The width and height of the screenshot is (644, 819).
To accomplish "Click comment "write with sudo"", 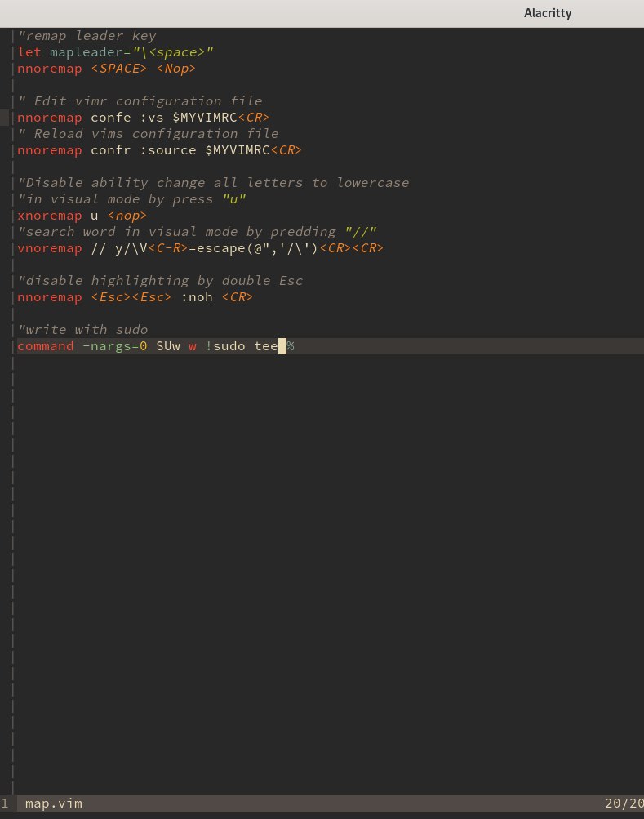I will [x=82, y=330].
